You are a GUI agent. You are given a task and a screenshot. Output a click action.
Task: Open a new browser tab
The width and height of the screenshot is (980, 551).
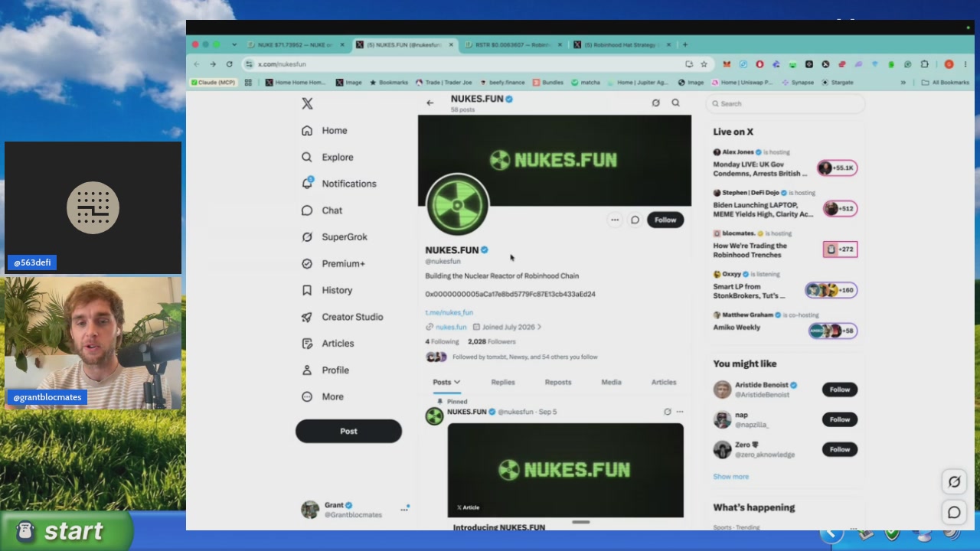click(685, 45)
